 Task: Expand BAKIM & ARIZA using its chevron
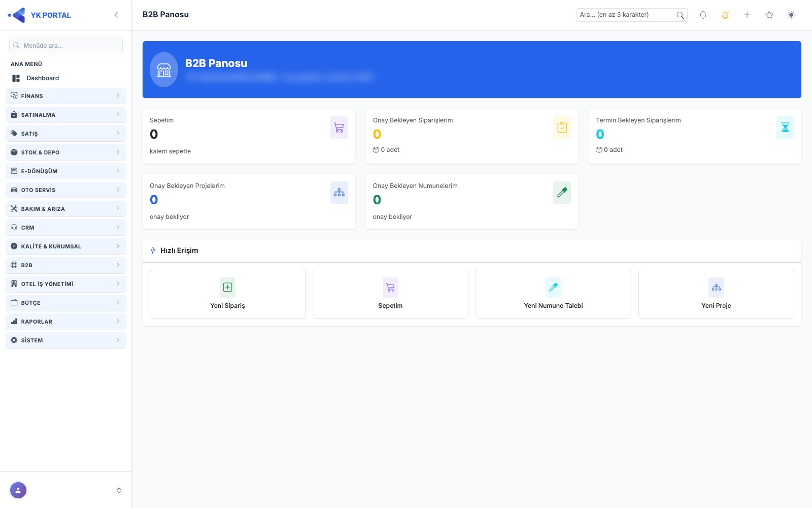pos(118,209)
